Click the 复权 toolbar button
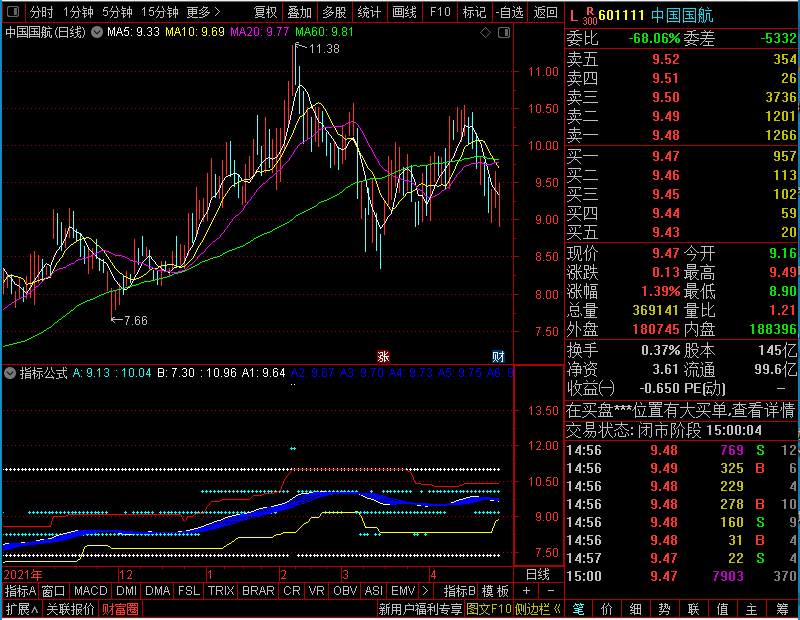The width and height of the screenshot is (800, 620). [x=265, y=12]
